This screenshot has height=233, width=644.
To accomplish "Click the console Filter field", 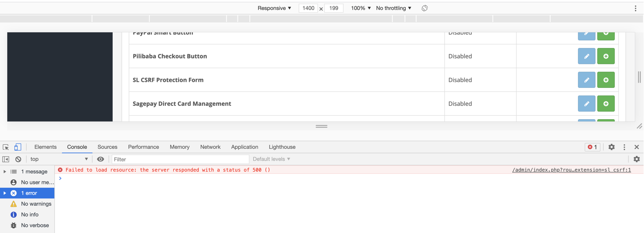I will tap(180, 159).
